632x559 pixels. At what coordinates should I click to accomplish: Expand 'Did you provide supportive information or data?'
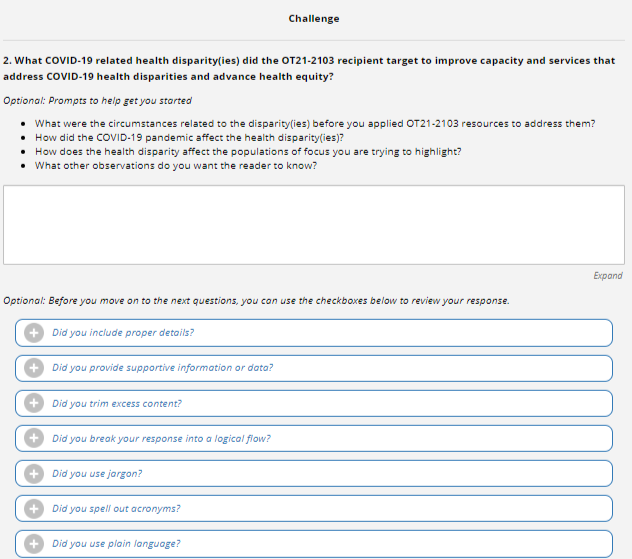[162, 368]
